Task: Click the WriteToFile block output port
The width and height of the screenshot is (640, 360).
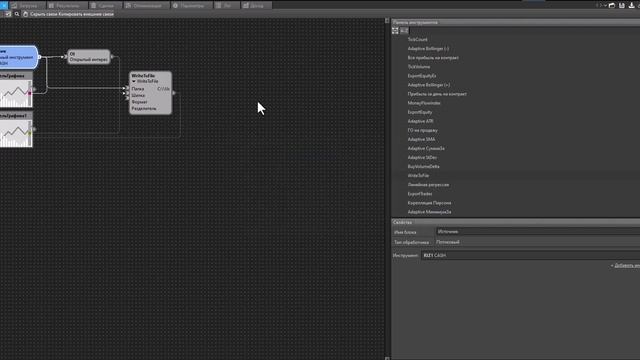Action: (174, 93)
